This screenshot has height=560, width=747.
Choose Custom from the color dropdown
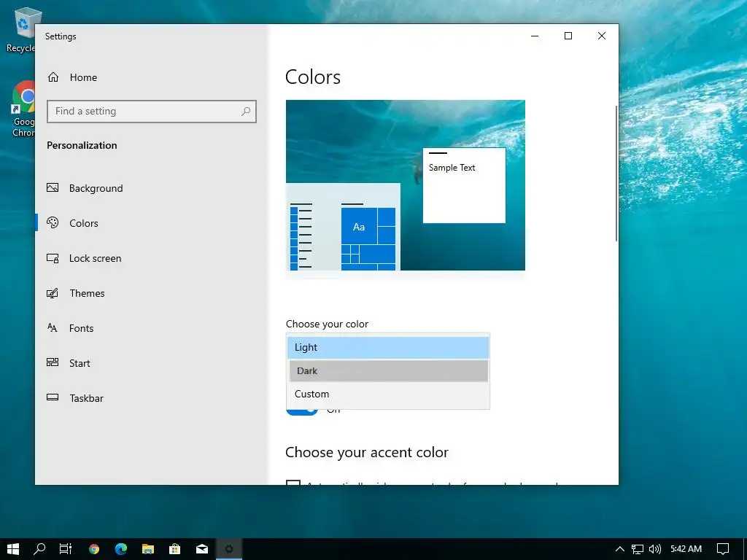coord(388,394)
